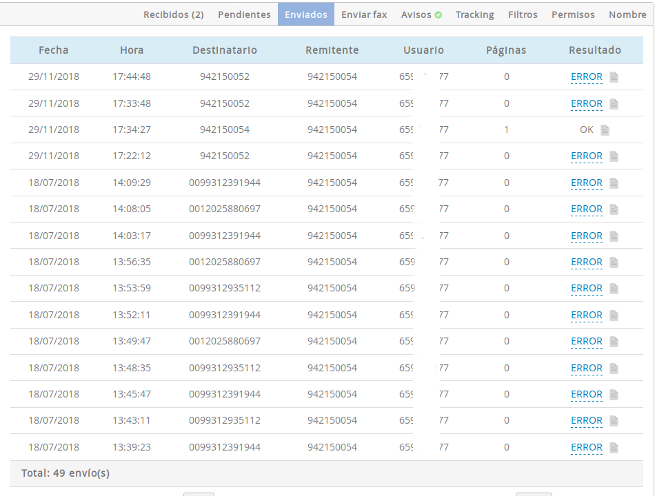This screenshot has height=496, width=666.
Task: Open document icon for the 17:44:48 fax
Action: [x=614, y=77]
